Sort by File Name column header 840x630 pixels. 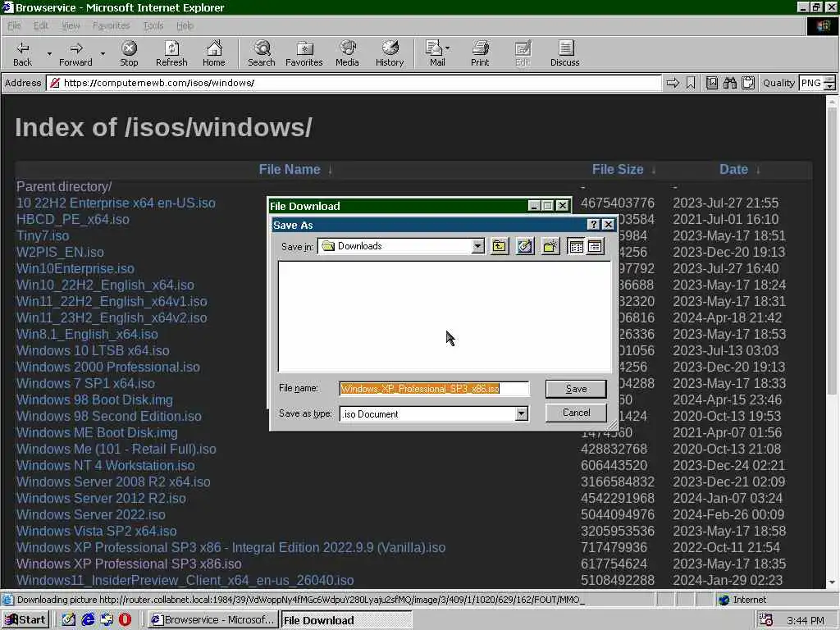click(290, 169)
